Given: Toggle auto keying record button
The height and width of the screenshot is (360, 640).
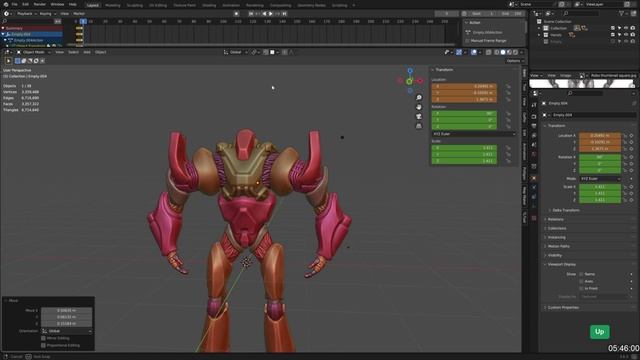Looking at the screenshot, I should pyautogui.click(x=236, y=13).
